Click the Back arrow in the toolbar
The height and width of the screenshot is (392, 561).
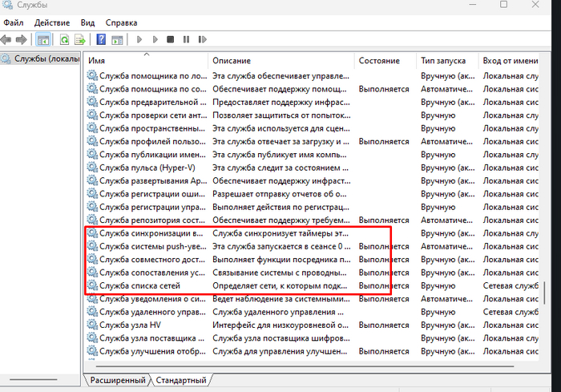pos(7,39)
